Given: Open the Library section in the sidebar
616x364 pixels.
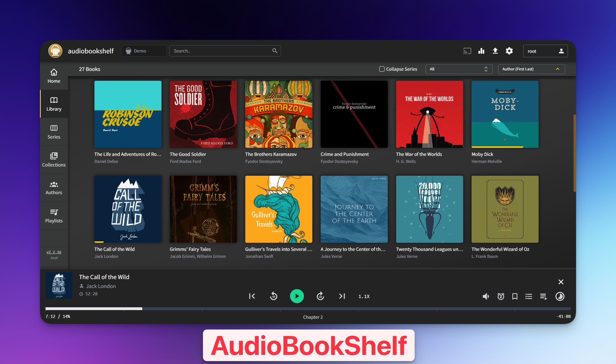Looking at the screenshot, I should pyautogui.click(x=54, y=103).
